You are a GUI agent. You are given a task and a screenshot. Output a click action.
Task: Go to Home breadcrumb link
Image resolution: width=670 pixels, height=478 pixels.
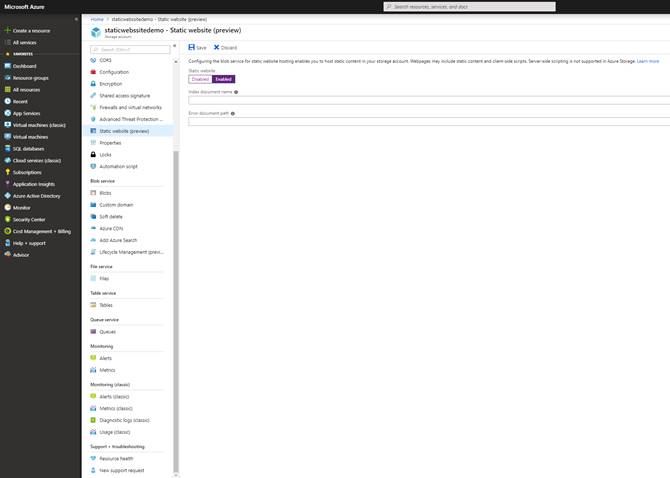coord(97,19)
